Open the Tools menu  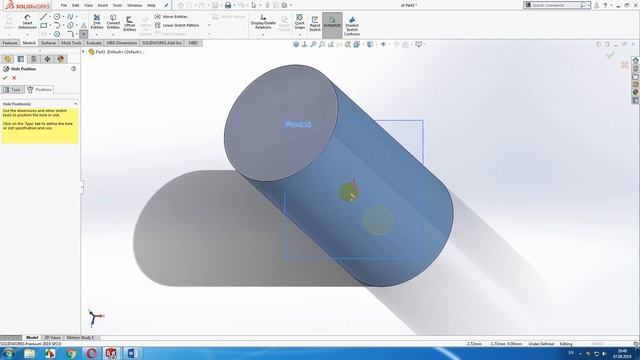[x=117, y=5]
